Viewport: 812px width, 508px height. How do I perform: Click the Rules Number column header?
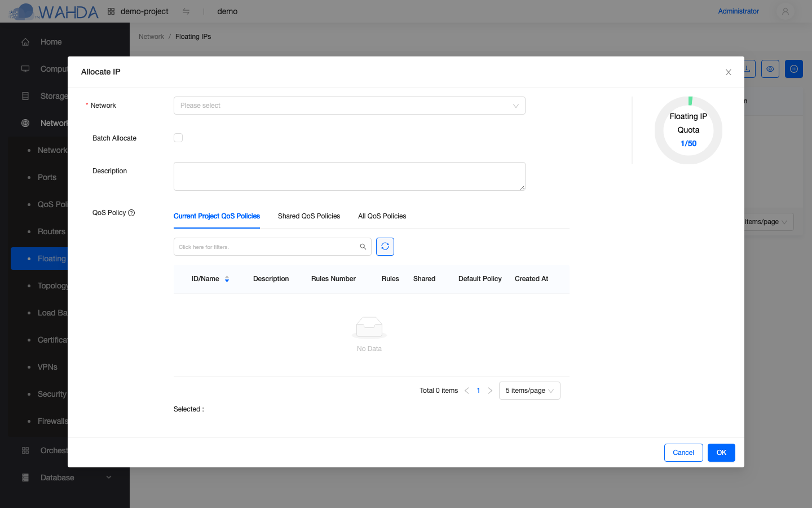(x=333, y=279)
